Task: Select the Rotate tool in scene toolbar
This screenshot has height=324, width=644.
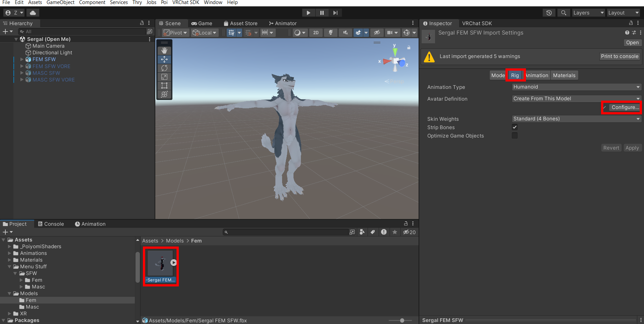Action: [x=164, y=68]
